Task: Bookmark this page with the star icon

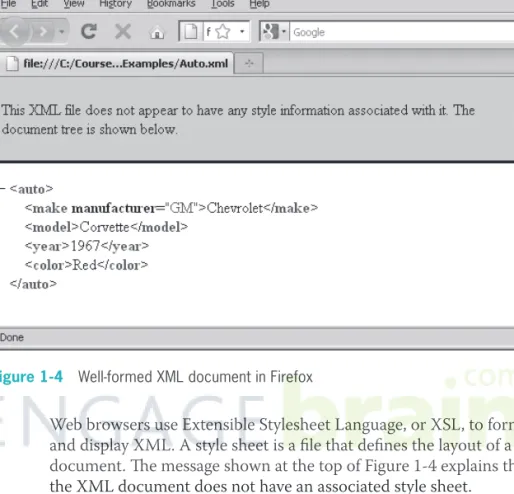Action: pos(223,32)
